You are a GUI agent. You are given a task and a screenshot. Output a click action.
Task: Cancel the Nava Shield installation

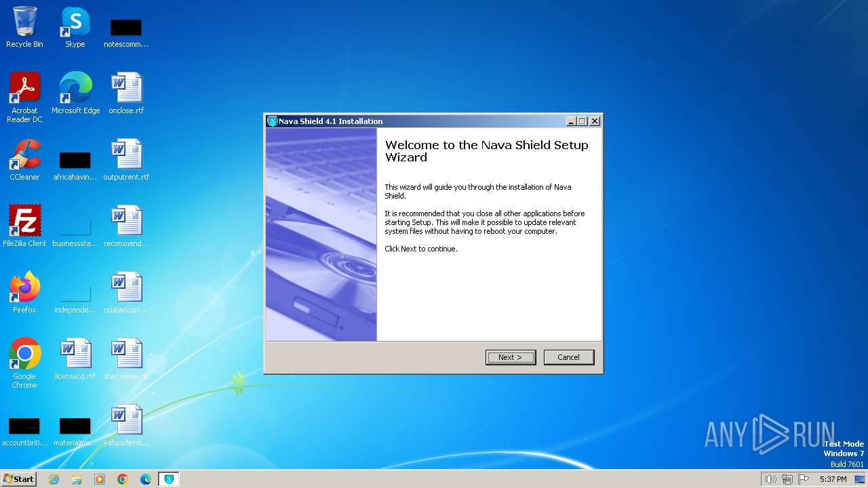point(569,357)
